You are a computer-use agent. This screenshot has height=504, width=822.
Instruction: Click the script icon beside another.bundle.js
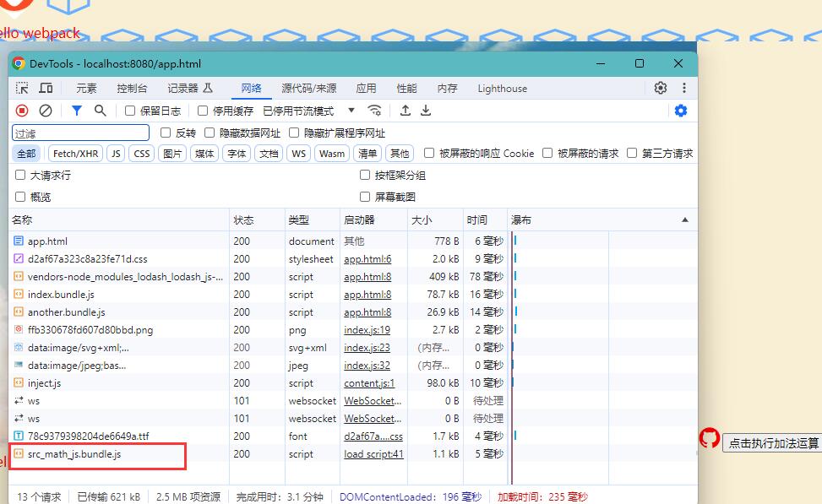[x=19, y=312]
